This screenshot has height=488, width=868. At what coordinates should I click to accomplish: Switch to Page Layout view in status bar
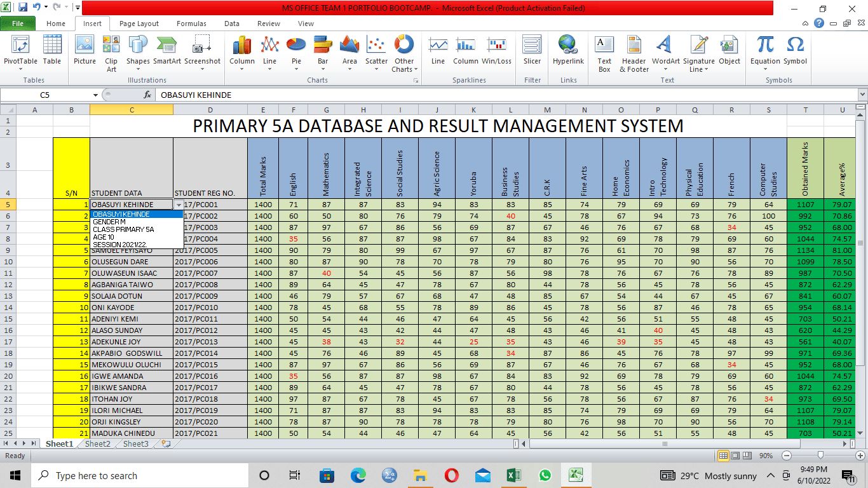click(x=736, y=456)
